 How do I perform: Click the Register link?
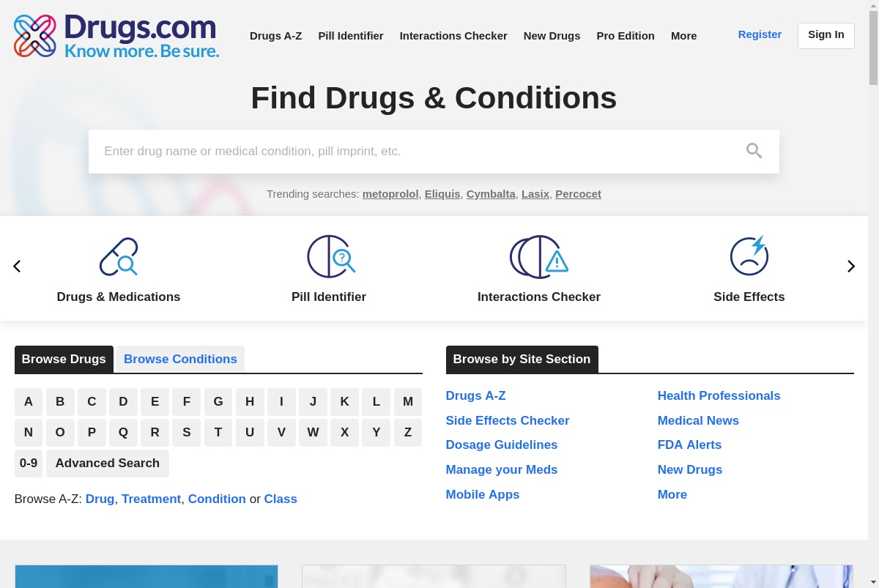click(x=760, y=34)
